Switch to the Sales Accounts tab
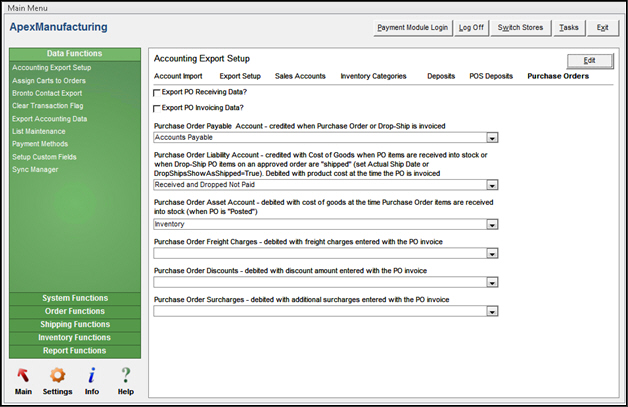628x407 pixels. [x=300, y=75]
